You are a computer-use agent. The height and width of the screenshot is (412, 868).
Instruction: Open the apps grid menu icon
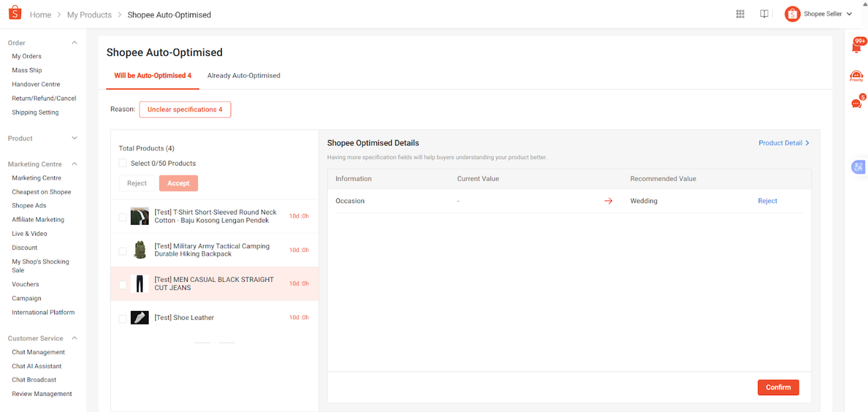740,14
